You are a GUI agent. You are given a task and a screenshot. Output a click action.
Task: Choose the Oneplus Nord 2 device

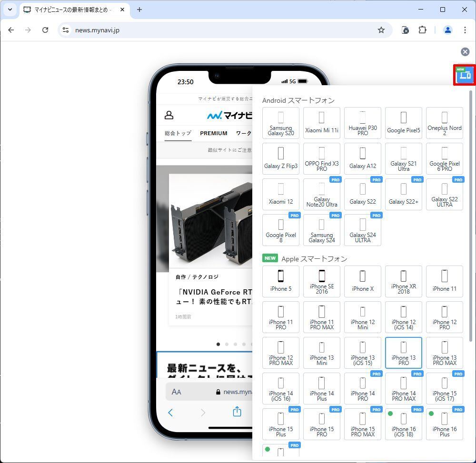pos(445,123)
